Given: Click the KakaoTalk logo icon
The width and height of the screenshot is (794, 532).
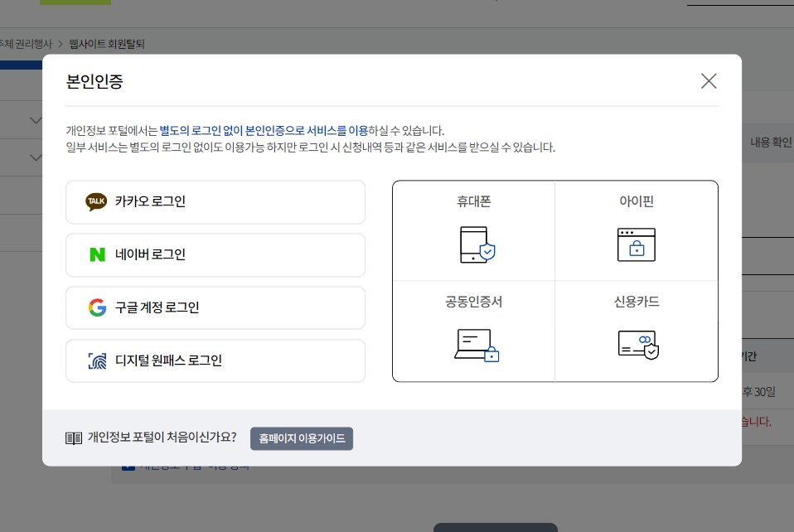Looking at the screenshot, I should [x=96, y=201].
